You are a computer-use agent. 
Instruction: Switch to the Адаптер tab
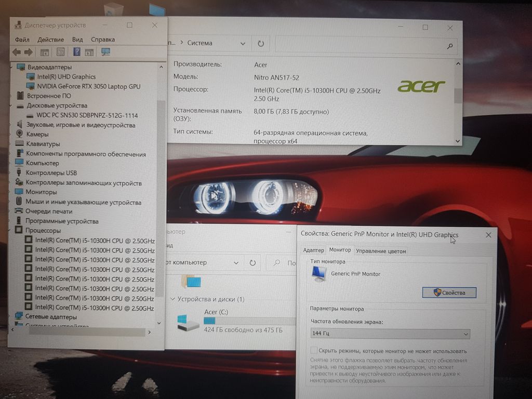pos(313,250)
